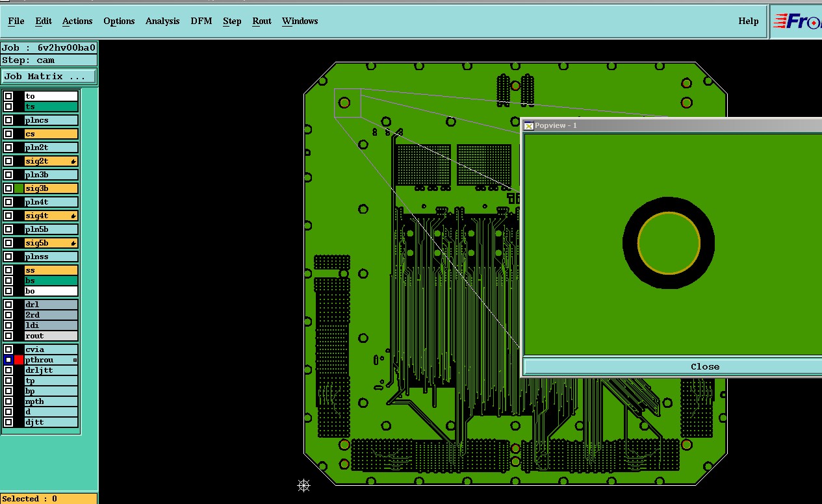This screenshot has height=504, width=822.
Task: Select the layer named d
Action: [x=51, y=412]
